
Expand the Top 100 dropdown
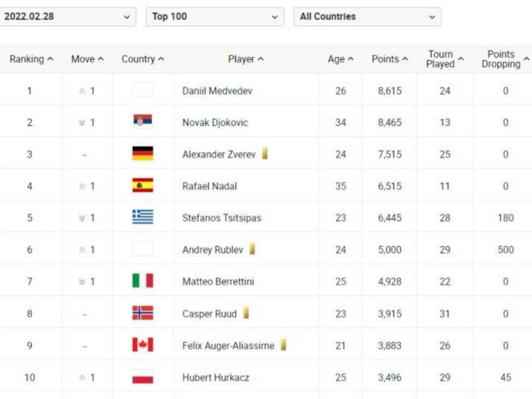click(x=215, y=17)
